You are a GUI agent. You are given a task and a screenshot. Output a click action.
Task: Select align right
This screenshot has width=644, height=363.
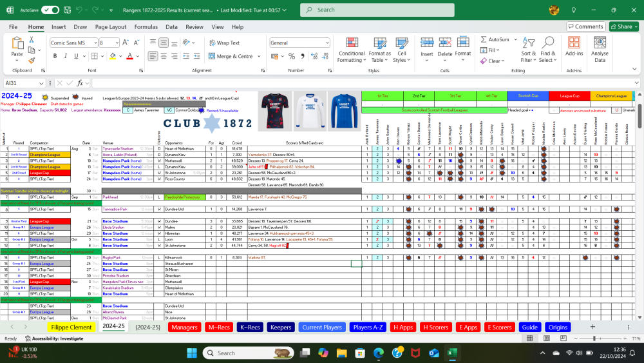click(x=175, y=56)
